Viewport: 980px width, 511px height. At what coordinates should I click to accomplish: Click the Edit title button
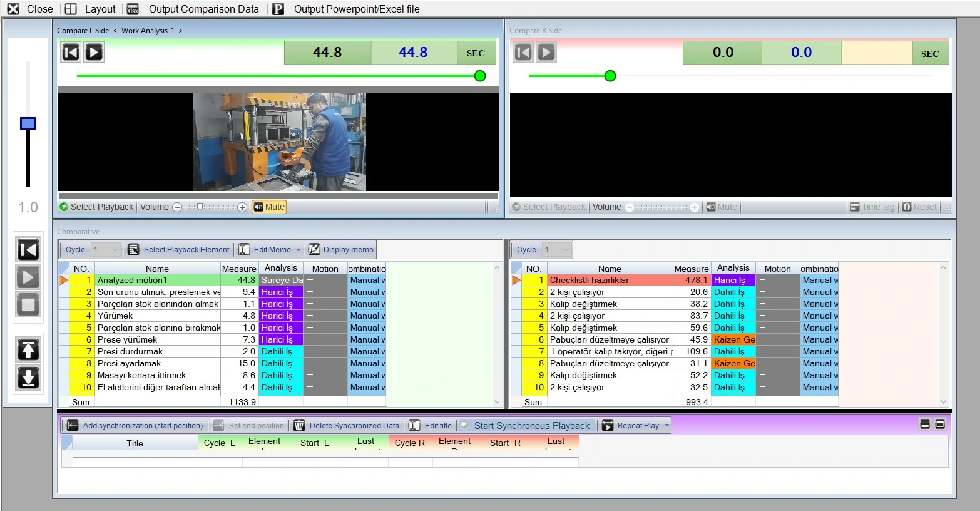click(431, 426)
